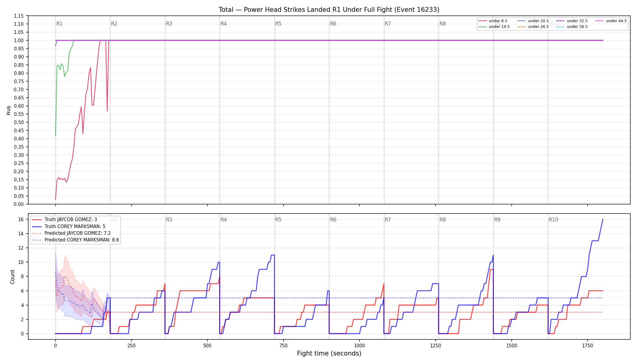The image size is (637, 364).
Task: Click the 750 tick on fight time axis
Action: click(283, 345)
